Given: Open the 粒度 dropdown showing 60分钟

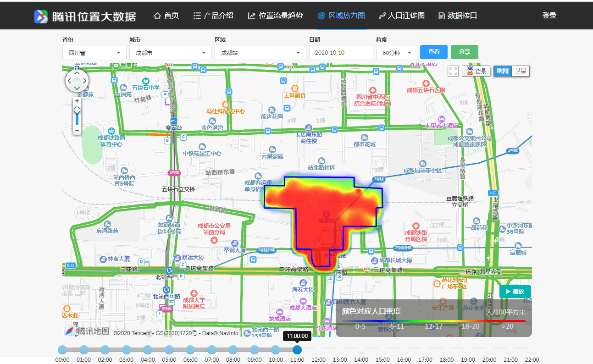Looking at the screenshot, I should (x=397, y=52).
